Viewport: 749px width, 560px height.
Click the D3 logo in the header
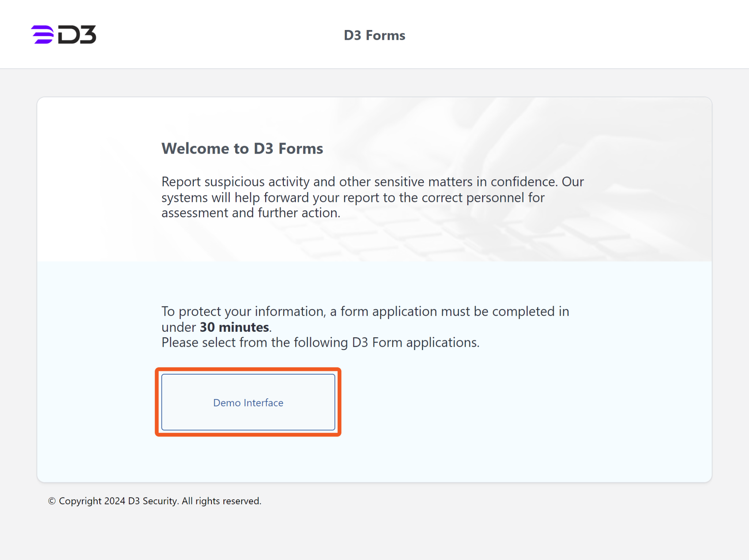pos(64,35)
